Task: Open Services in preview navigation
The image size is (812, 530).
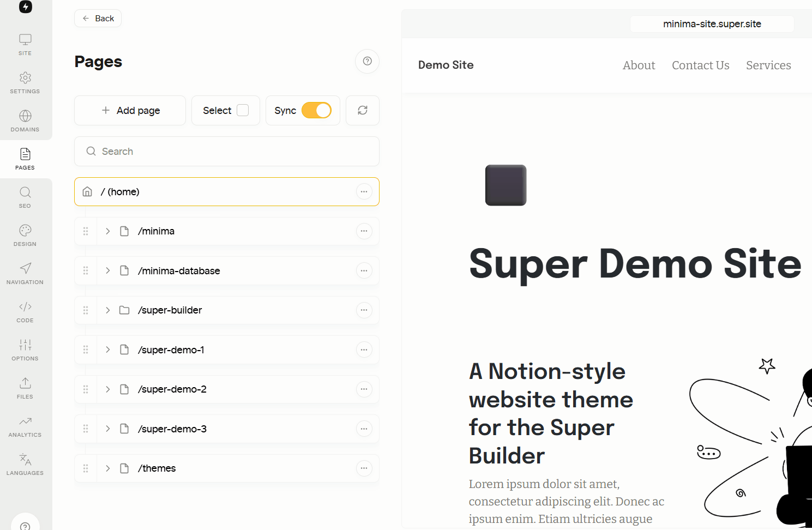Action: (768, 65)
